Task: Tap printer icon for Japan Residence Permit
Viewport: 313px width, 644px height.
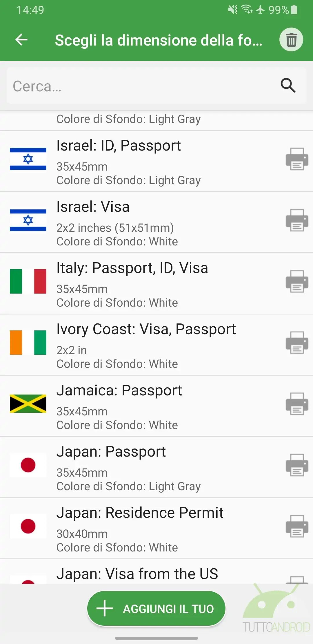Action: (297, 526)
